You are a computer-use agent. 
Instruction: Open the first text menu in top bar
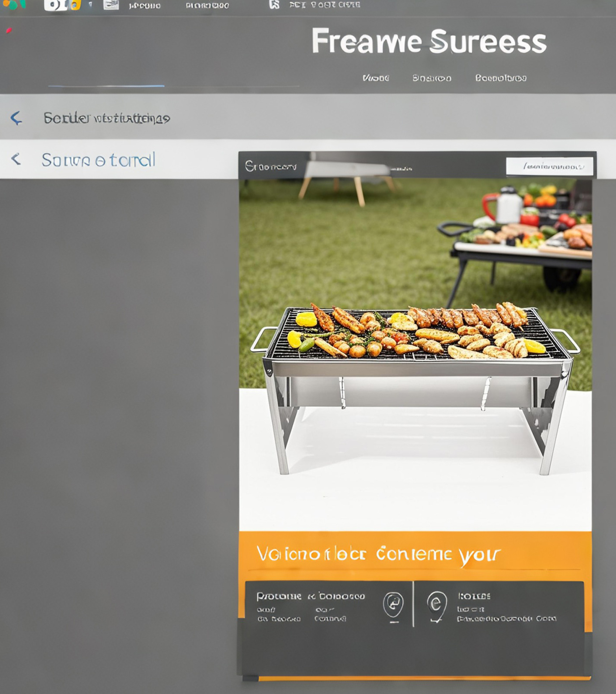tap(145, 6)
